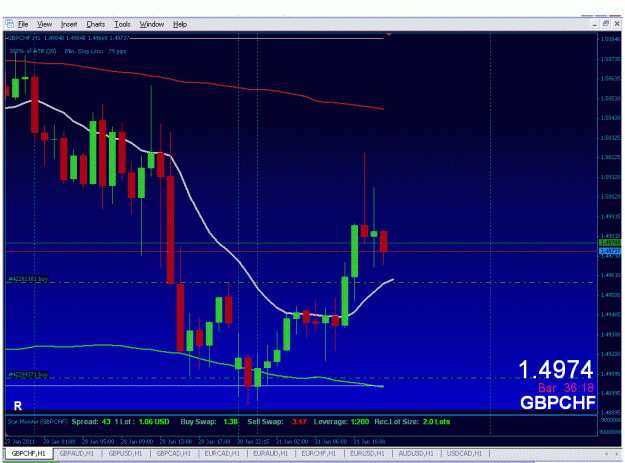625x463 pixels.
Task: Switch to the GBPAUD,H1 chart tab
Action: [x=77, y=453]
